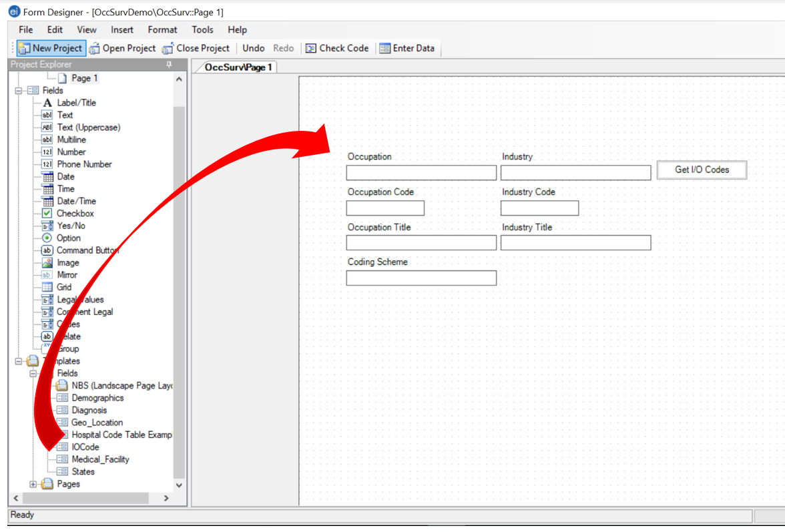Select the Checkbox field icon
Screen dimensions: 785x532
(x=47, y=213)
